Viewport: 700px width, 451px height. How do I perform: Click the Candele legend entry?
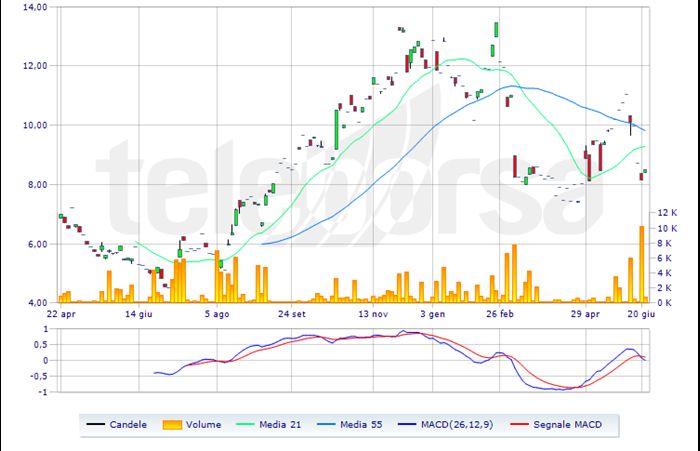pyautogui.click(x=117, y=425)
